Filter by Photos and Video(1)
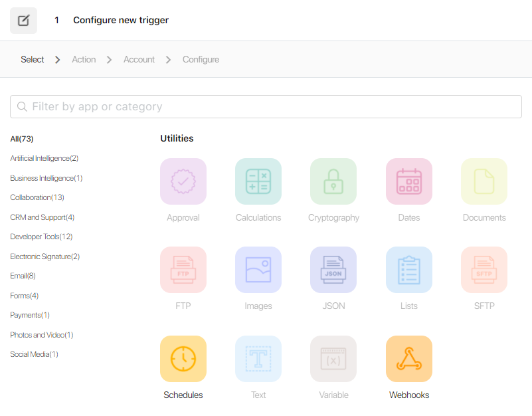 [x=42, y=335]
